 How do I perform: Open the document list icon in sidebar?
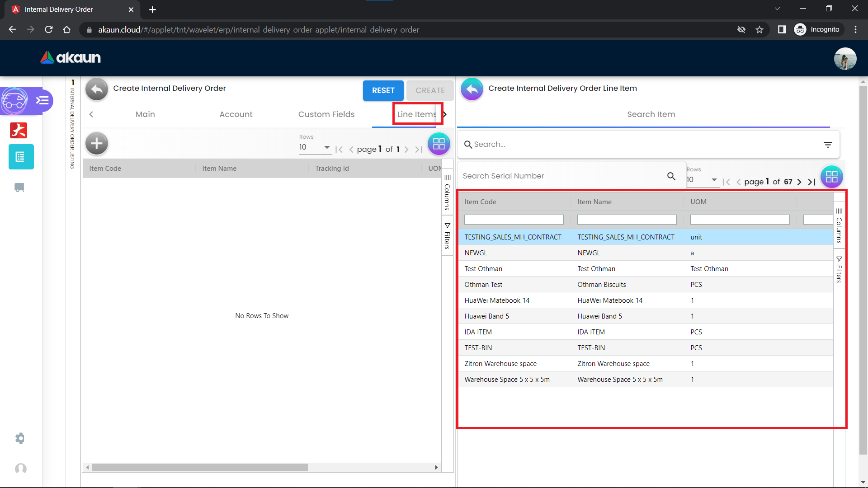tap(21, 157)
